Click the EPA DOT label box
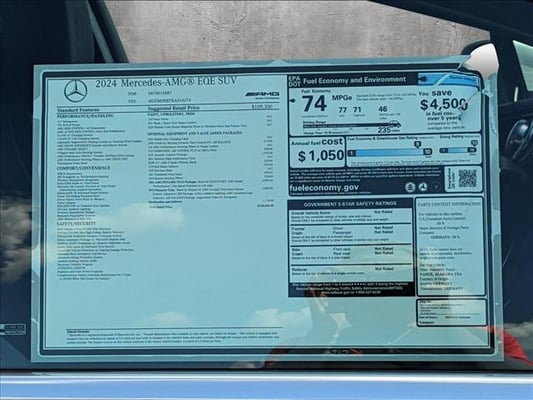The image size is (533, 400). coord(294,81)
